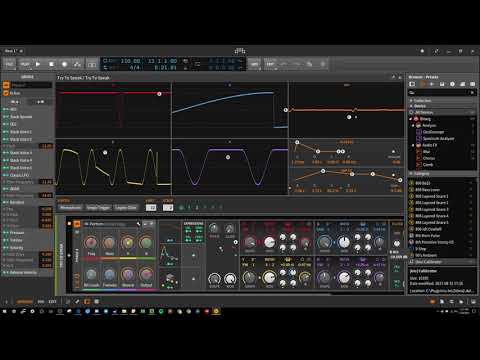Select Classic LFO in the modulator list
Image resolution: width=480 pixels, height=360 pixels.
[19, 175]
